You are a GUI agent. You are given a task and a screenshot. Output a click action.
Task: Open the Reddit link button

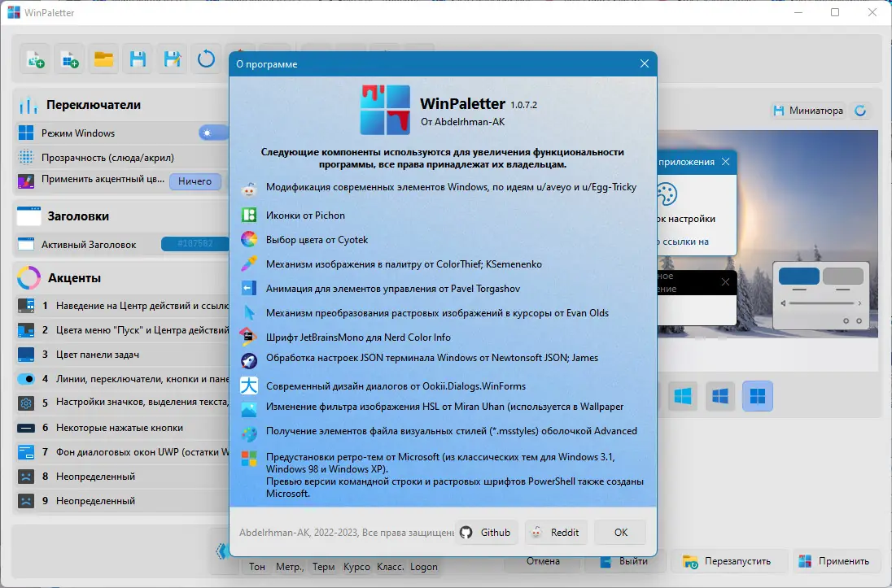(x=556, y=532)
